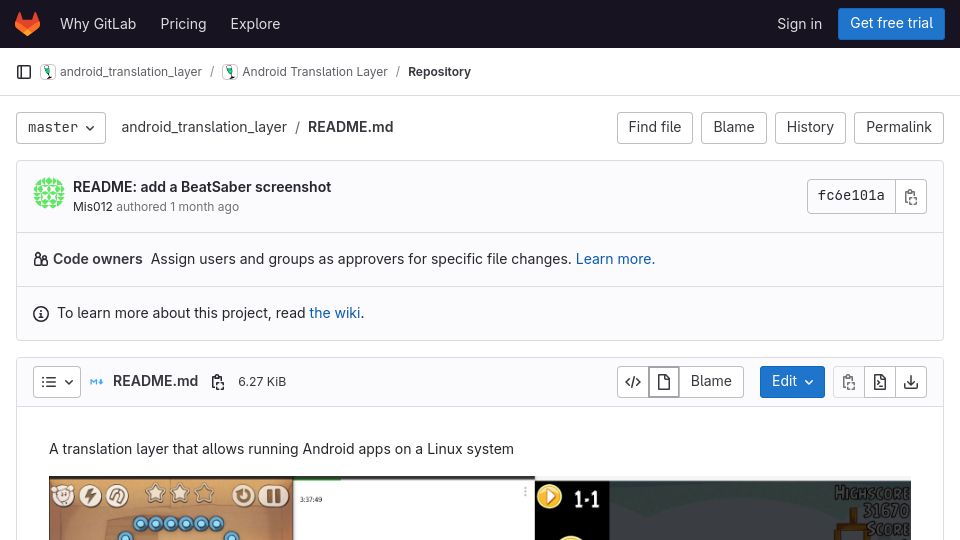Click the translation layer description text

pyautogui.click(x=281, y=449)
